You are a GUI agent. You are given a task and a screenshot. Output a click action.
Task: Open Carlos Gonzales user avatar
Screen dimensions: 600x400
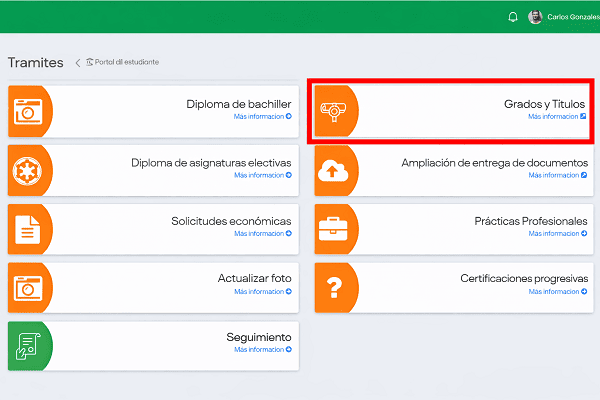(535, 17)
